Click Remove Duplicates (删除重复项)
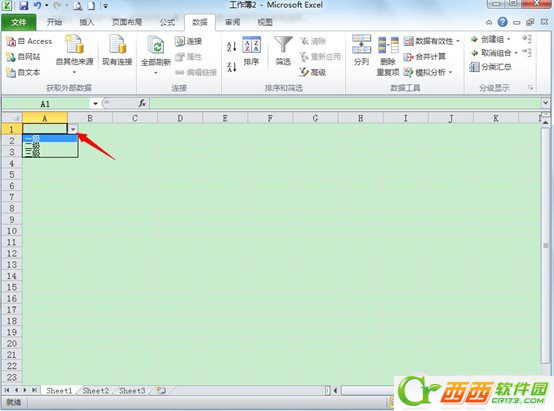Screen dimensions: 554x411 point(388,56)
